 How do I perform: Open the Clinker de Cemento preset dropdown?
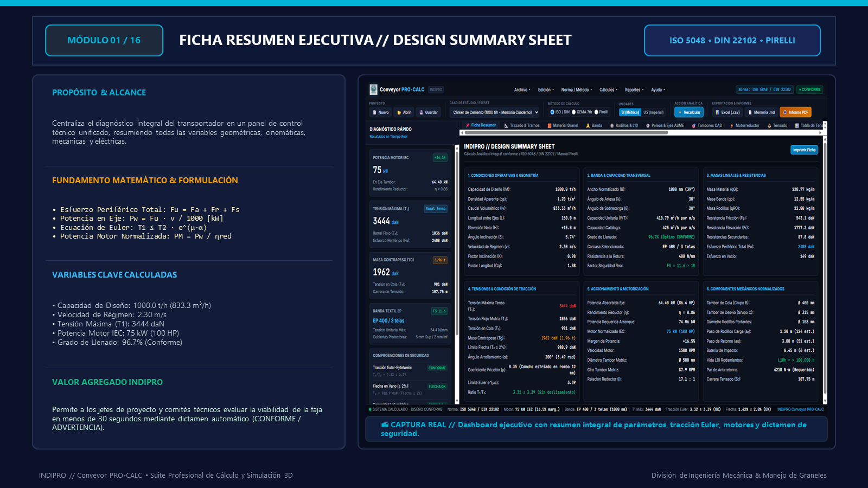pyautogui.click(x=495, y=112)
